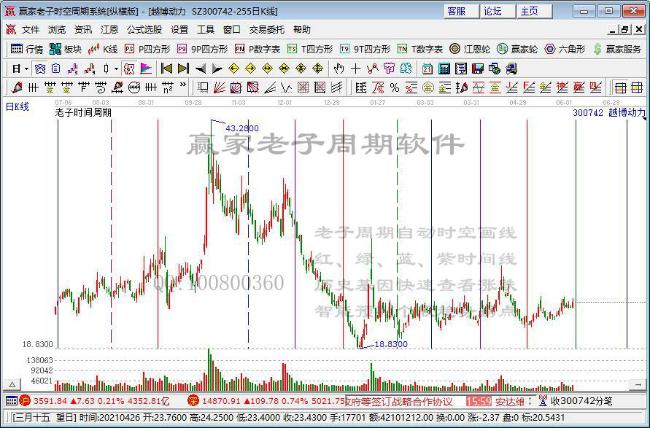
Task: Click the Gann fan angle lines icon
Action: (x=219, y=88)
